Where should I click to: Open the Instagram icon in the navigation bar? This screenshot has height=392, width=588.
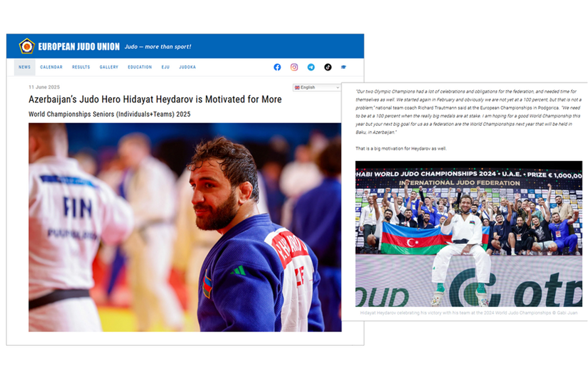[294, 67]
